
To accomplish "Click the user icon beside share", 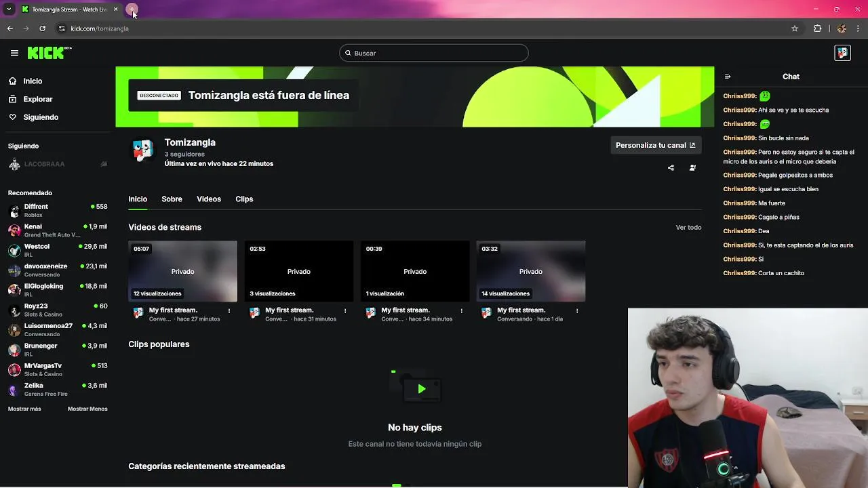I will pyautogui.click(x=692, y=167).
